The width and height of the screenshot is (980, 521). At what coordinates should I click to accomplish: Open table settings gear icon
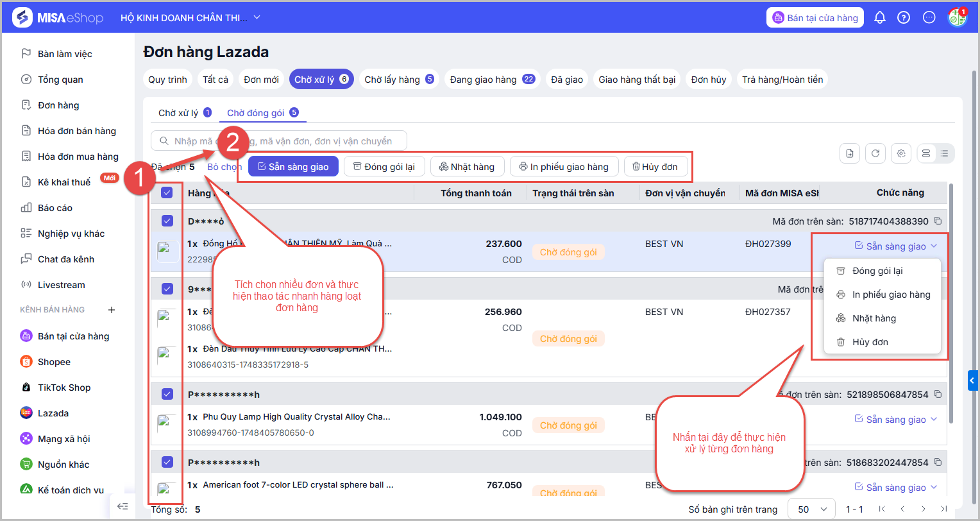tap(901, 153)
